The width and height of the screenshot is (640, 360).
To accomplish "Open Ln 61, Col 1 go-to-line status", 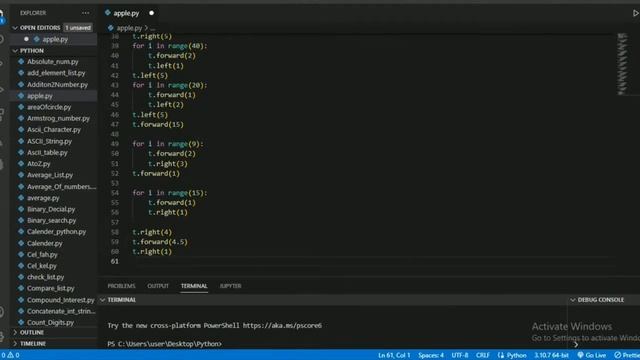I will click(394, 355).
